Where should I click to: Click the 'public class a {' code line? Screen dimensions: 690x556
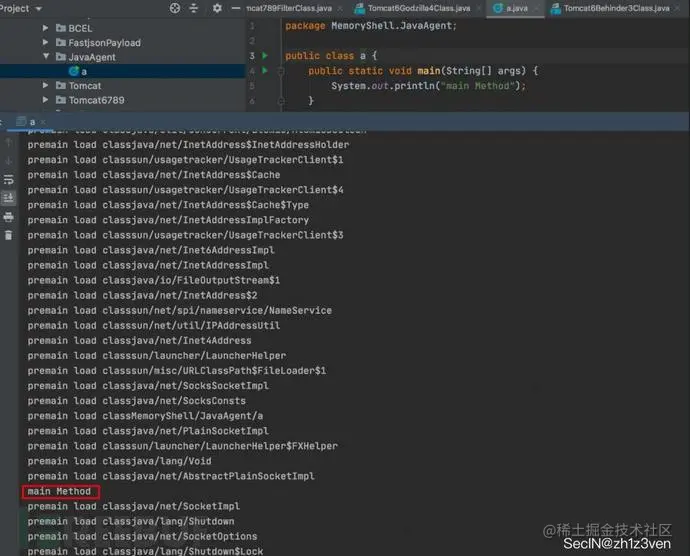click(331, 56)
